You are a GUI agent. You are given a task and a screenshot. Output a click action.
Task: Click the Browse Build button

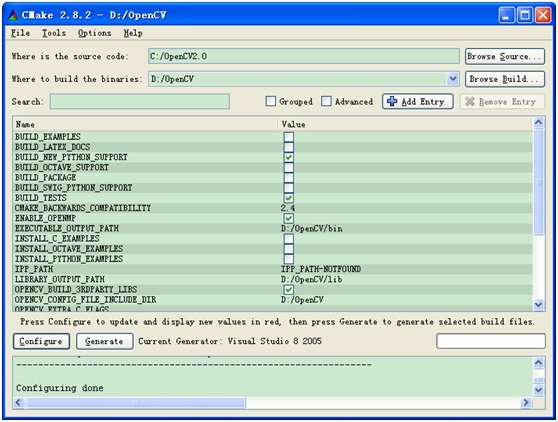tap(505, 79)
